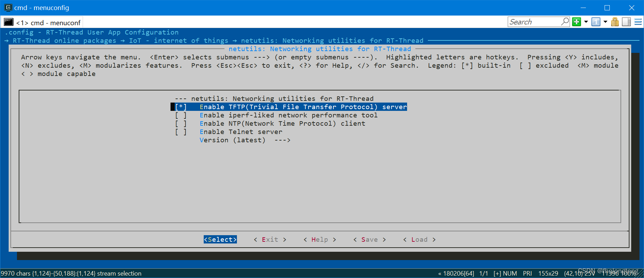Click the 'Enable Telnet server' label
Screen dimensions: 644x278
[241, 132]
